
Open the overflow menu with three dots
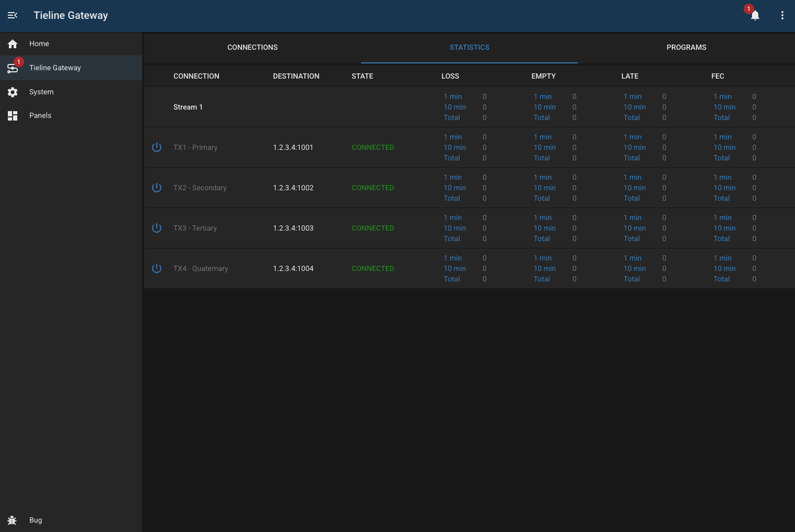pyautogui.click(x=782, y=15)
